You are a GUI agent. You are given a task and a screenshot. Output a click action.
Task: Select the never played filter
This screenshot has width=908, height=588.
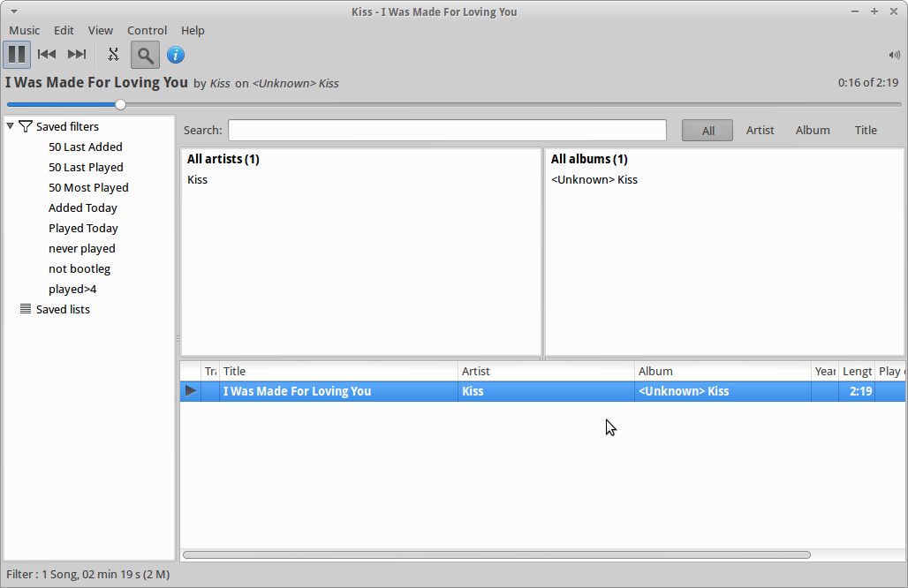(82, 248)
